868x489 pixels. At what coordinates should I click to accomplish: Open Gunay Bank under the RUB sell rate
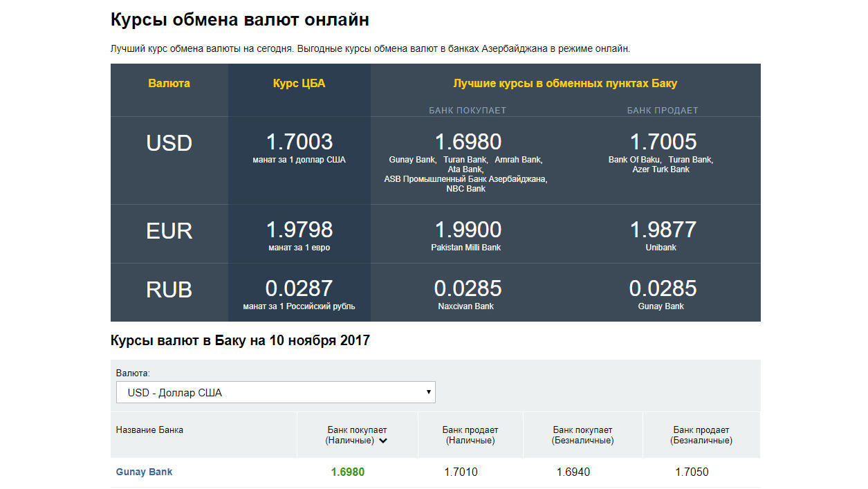click(661, 306)
